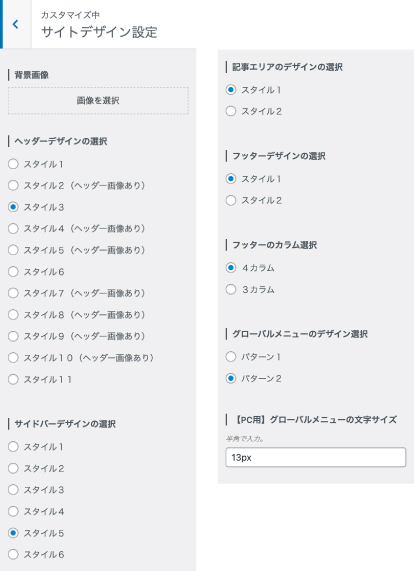Choose sidebar design スタイル6

pos(13,554)
